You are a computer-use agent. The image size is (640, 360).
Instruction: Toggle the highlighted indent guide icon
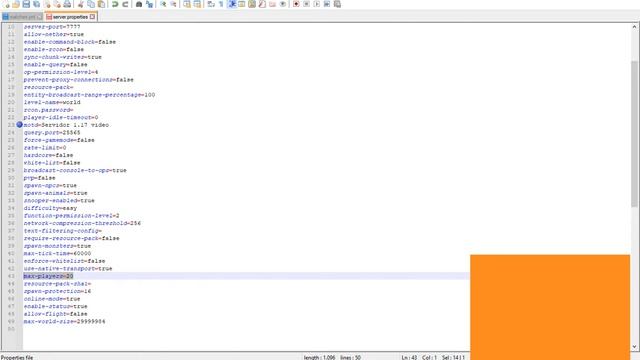point(232,4)
